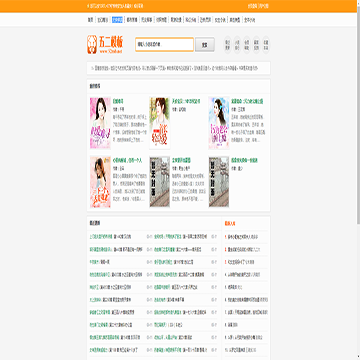Select the blue highlighted category in navigation bar
The image size is (360, 360).
(x=117, y=20)
